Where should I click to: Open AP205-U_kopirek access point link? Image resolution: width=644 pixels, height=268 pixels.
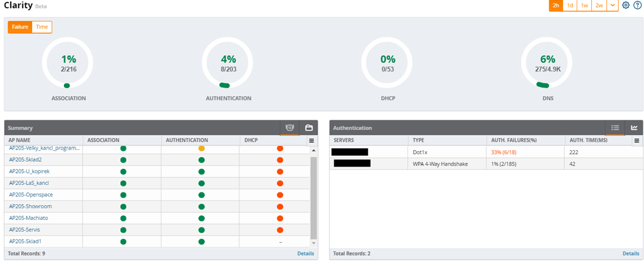(29, 171)
